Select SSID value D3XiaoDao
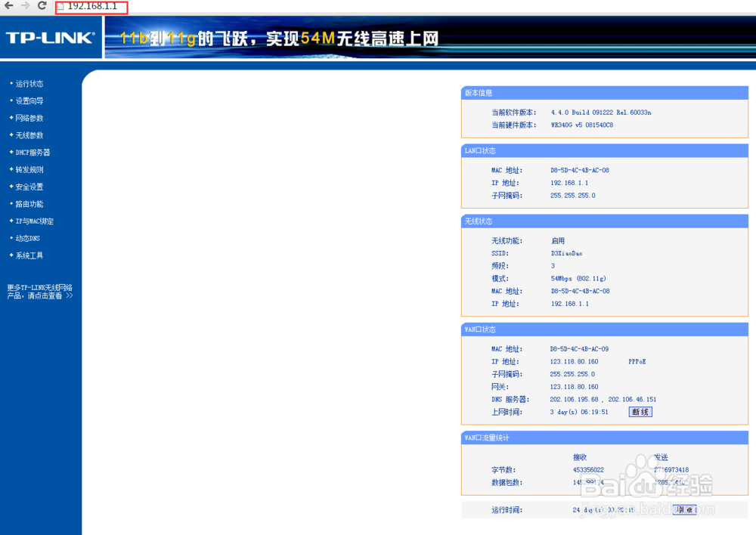This screenshot has height=535, width=756. coord(566,253)
